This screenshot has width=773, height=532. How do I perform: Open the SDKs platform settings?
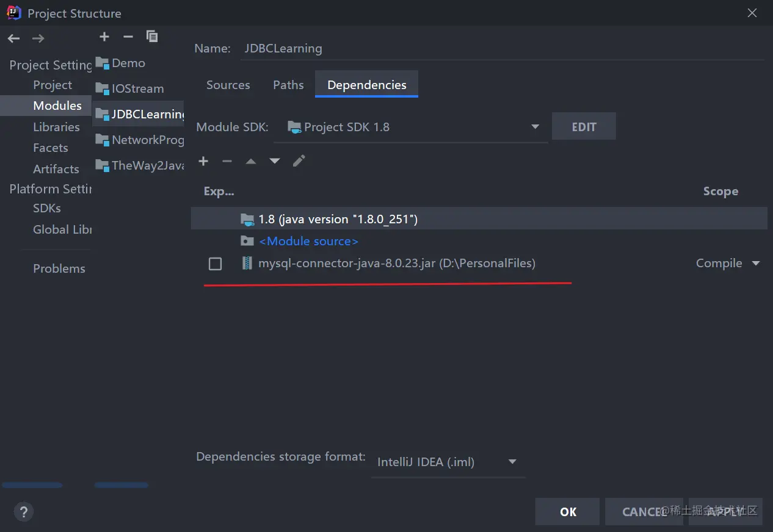47,208
